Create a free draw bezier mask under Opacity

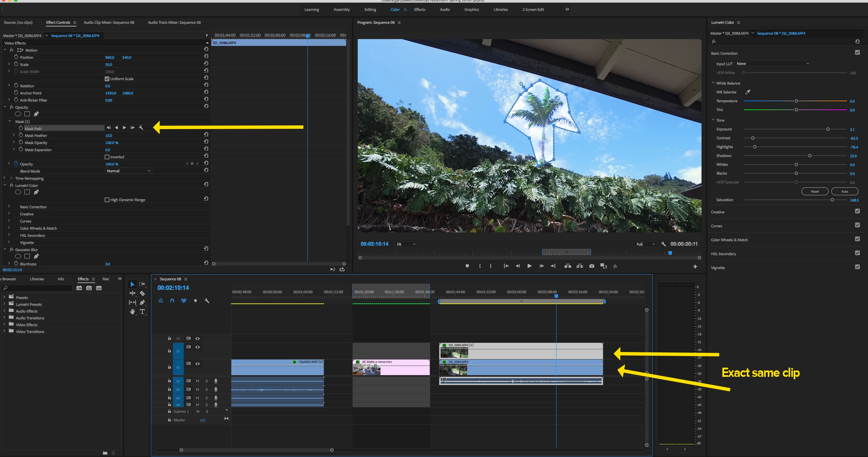36,114
